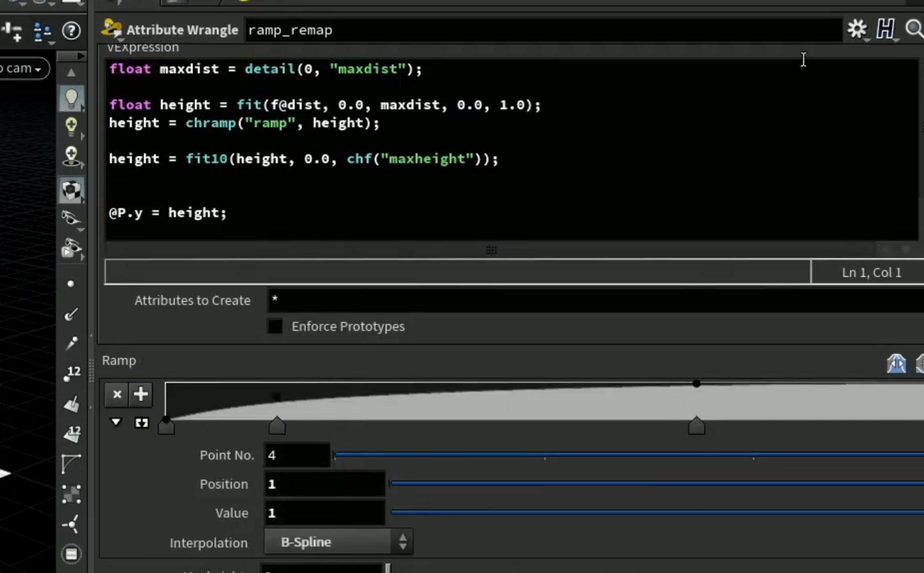This screenshot has width=924, height=573.
Task: Toggle the point normals display icon
Action: [x=71, y=314]
